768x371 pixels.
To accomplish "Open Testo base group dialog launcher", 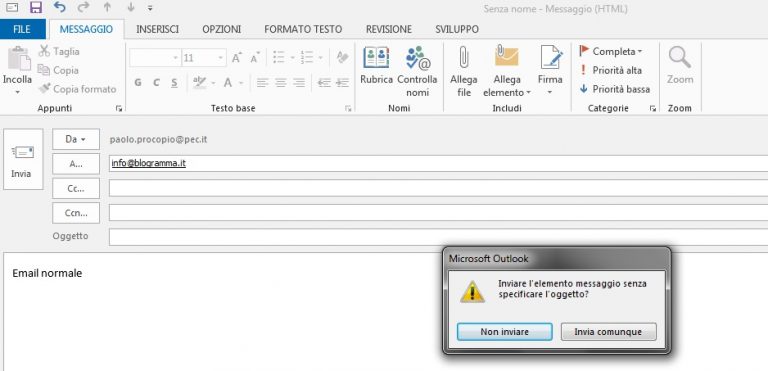I will [x=348, y=108].
